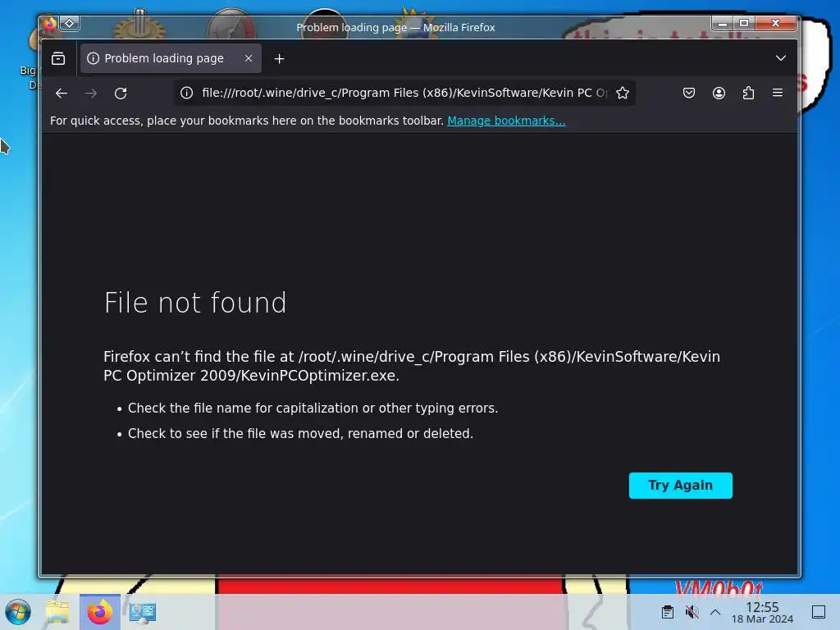This screenshot has height=630, width=840.
Task: Toggle the muted volume tray icon
Action: (x=692, y=612)
